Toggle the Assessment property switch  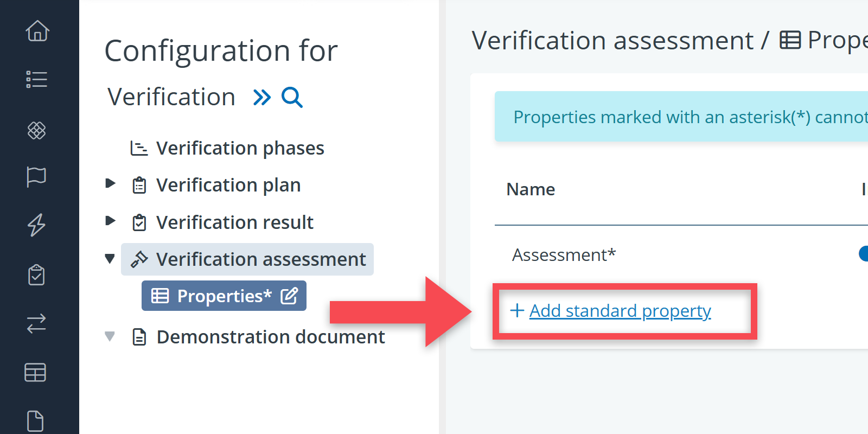(864, 254)
